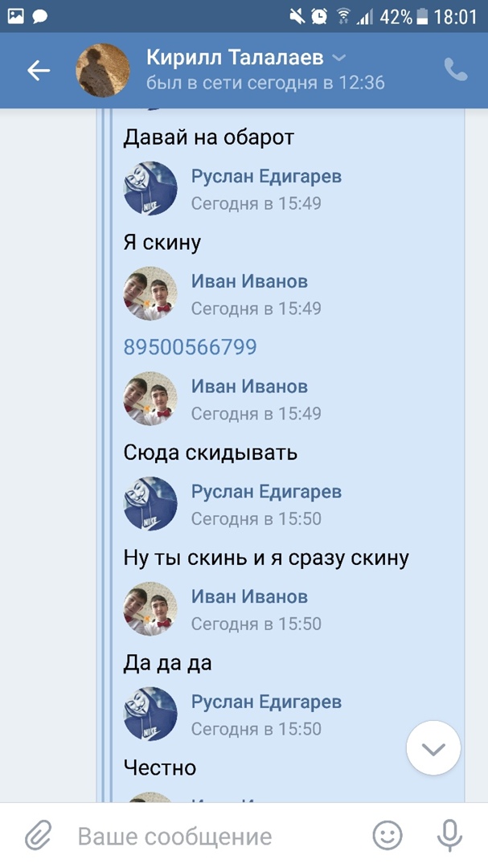Tap the gallery notification icon in status bar
The width and height of the screenshot is (488, 868).
(16, 17)
